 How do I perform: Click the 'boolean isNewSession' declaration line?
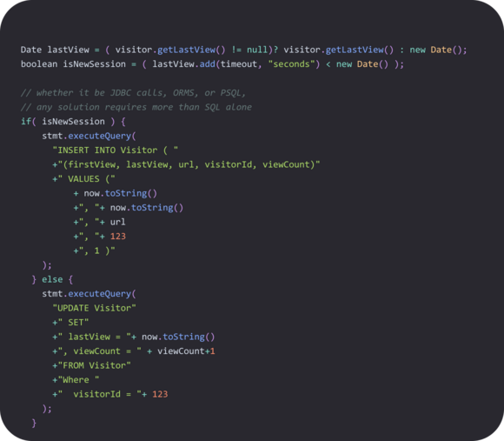pyautogui.click(x=212, y=64)
